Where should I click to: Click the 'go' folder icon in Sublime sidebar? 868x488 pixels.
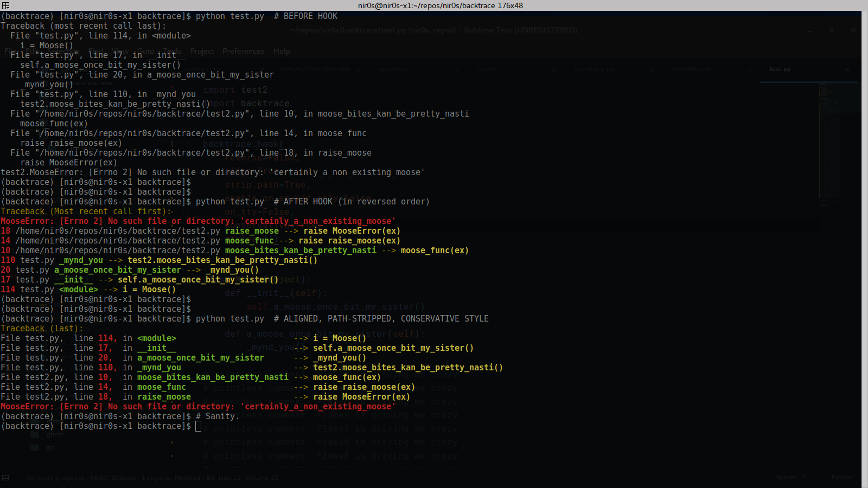35,447
